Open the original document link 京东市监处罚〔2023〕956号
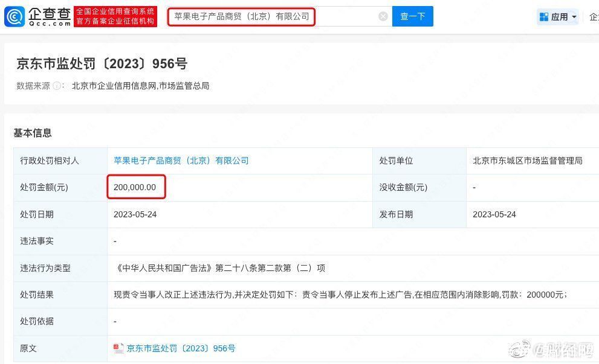Image resolution: width=599 pixels, height=364 pixels. pos(181,348)
